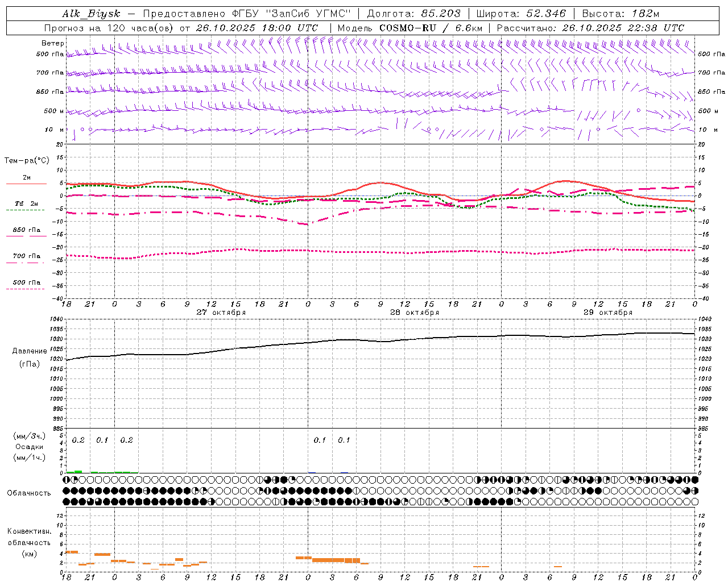Click the '700 гПа' entry in temperature legend

[x=26, y=256]
